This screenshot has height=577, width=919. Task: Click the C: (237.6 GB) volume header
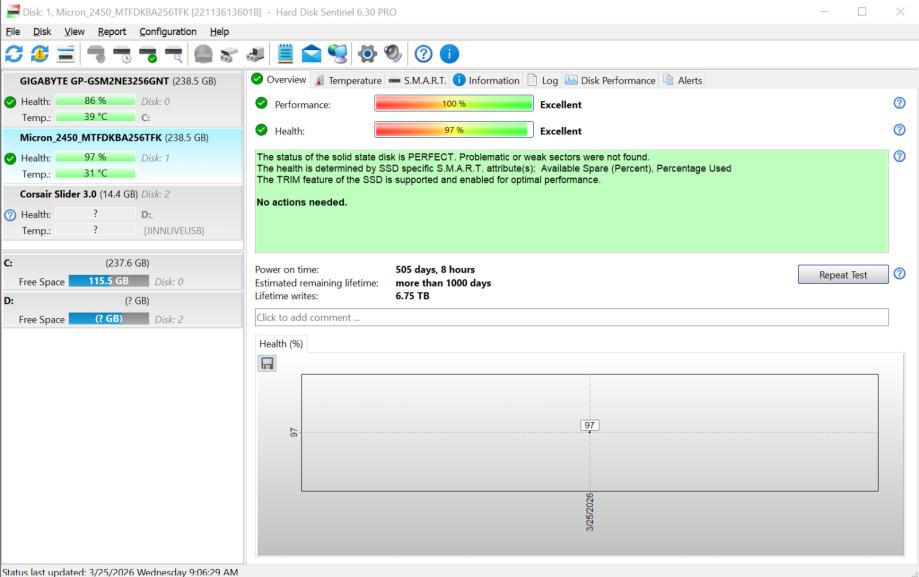click(122, 263)
